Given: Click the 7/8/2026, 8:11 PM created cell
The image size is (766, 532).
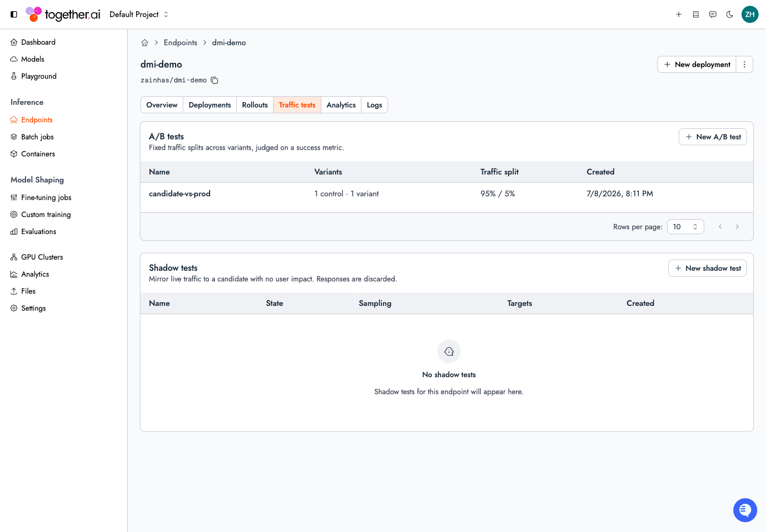Looking at the screenshot, I should click(x=620, y=194).
